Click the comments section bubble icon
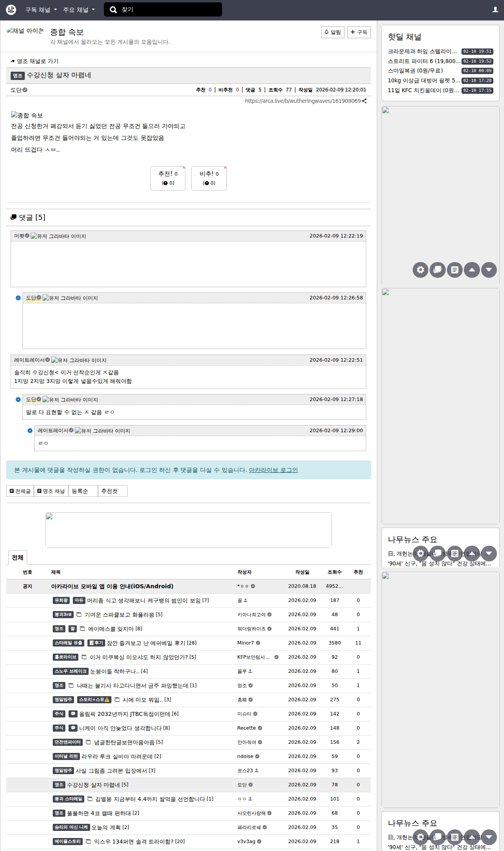This screenshot has width=504, height=851. click(14, 217)
